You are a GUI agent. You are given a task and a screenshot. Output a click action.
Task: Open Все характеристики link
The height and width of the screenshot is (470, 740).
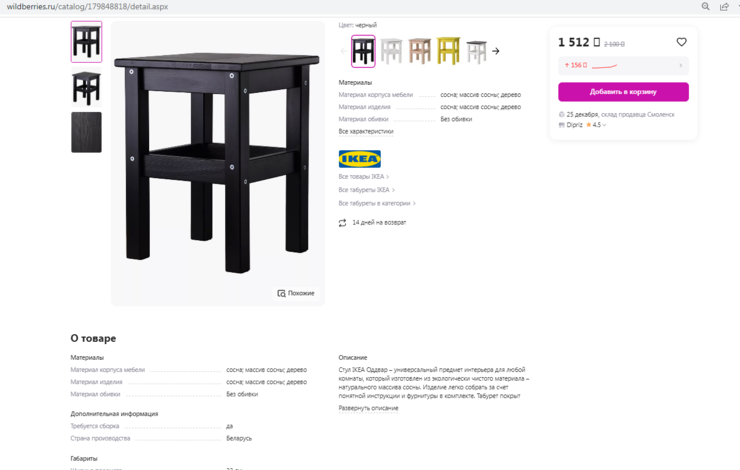coord(366,132)
